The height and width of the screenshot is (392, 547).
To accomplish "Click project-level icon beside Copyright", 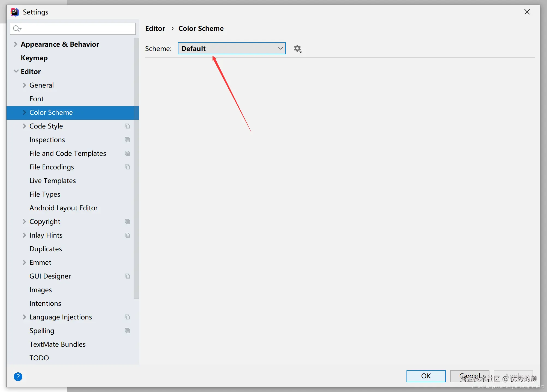I will click(x=127, y=222).
